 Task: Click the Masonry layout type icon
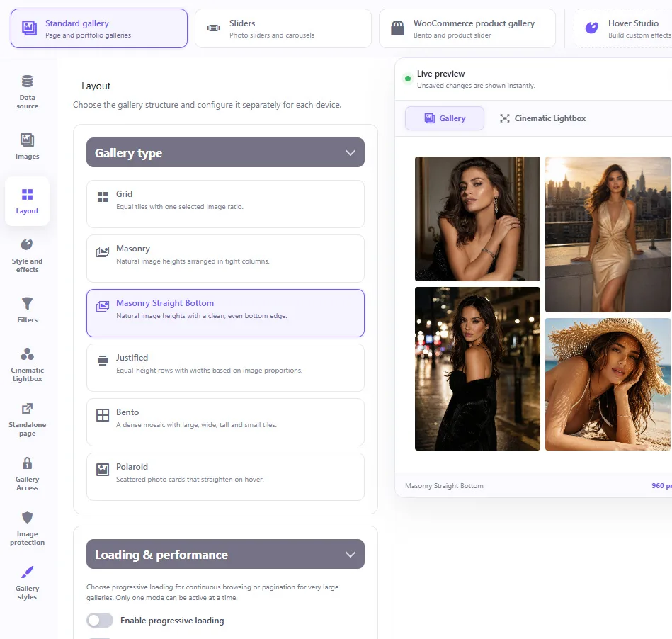(103, 251)
